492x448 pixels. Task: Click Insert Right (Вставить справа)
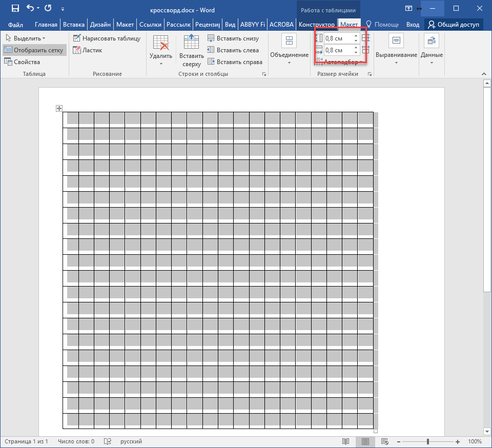(235, 62)
